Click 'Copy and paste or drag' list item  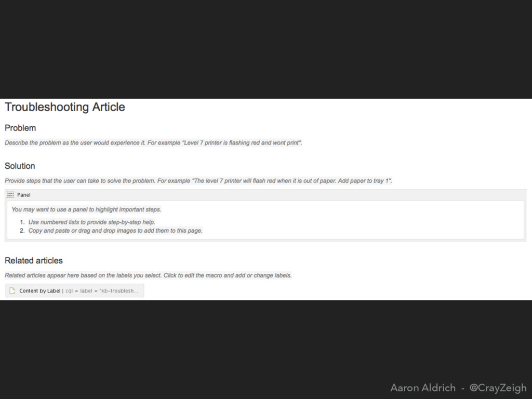[x=115, y=231]
